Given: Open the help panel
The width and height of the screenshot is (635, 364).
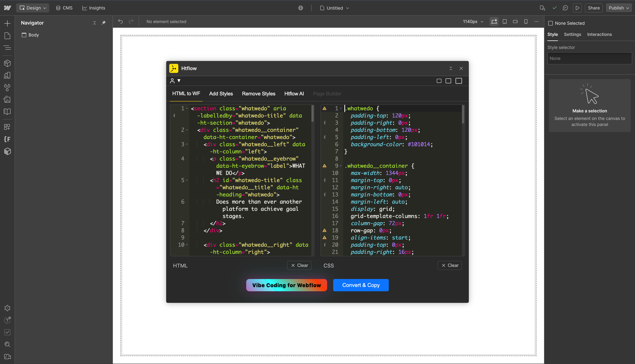Looking at the screenshot, I should click(x=7, y=320).
